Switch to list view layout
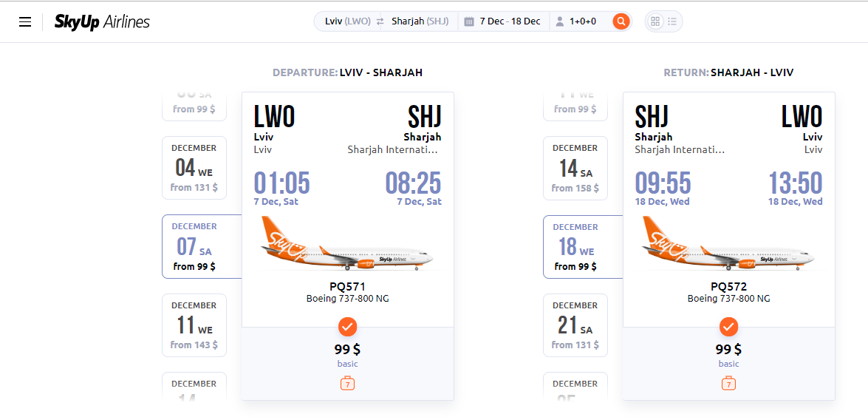Viewport: 868px width, 417px height. (x=672, y=21)
